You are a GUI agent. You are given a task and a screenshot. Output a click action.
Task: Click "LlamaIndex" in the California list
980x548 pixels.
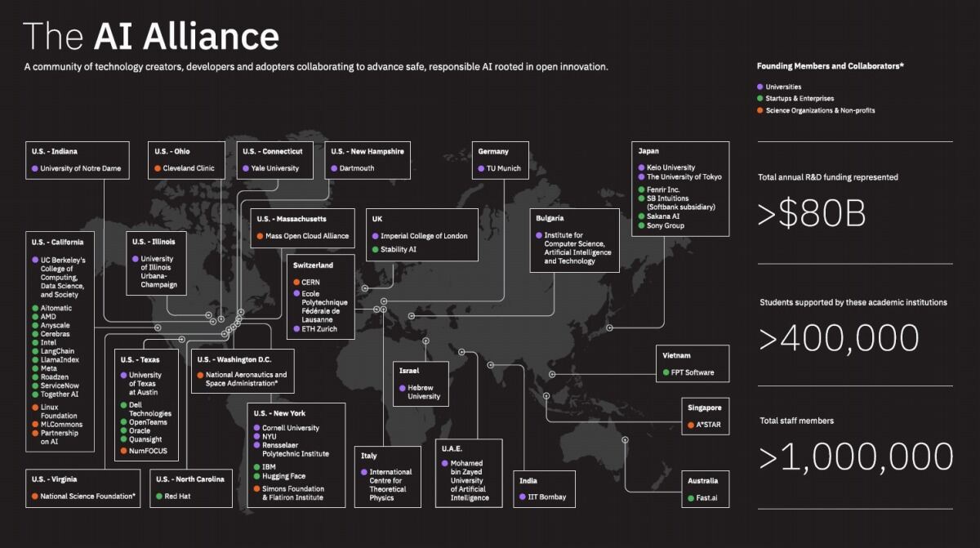59,360
